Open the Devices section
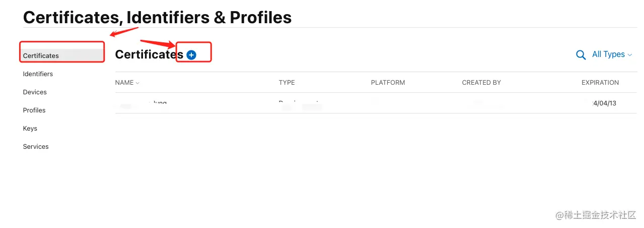 pyautogui.click(x=35, y=92)
